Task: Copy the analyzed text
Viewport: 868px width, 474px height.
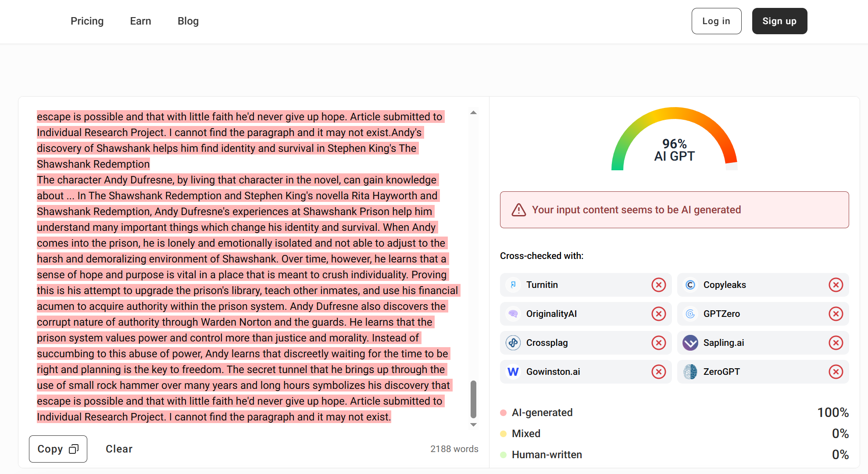Action: pyautogui.click(x=58, y=449)
